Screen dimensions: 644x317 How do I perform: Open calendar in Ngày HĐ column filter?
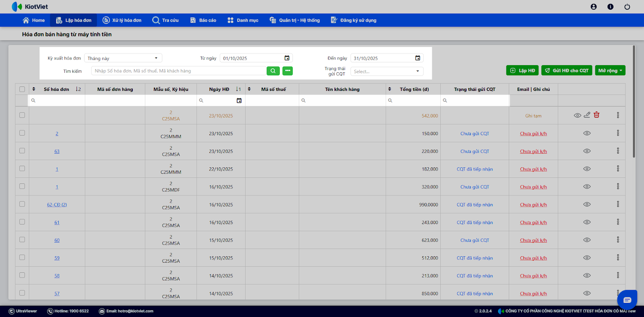pyautogui.click(x=239, y=101)
